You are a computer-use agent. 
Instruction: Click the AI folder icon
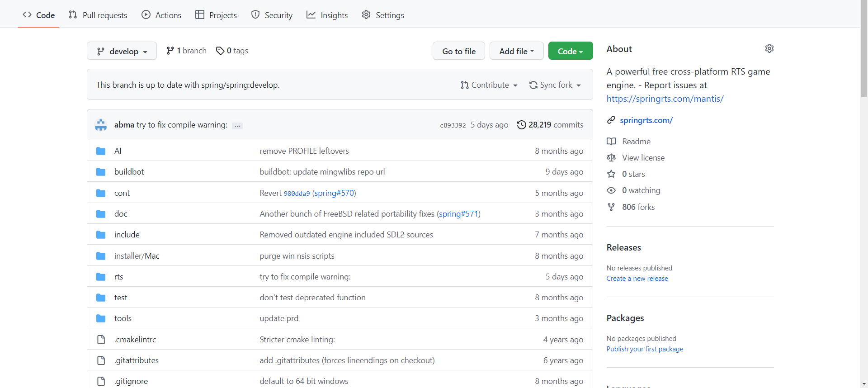(x=101, y=151)
